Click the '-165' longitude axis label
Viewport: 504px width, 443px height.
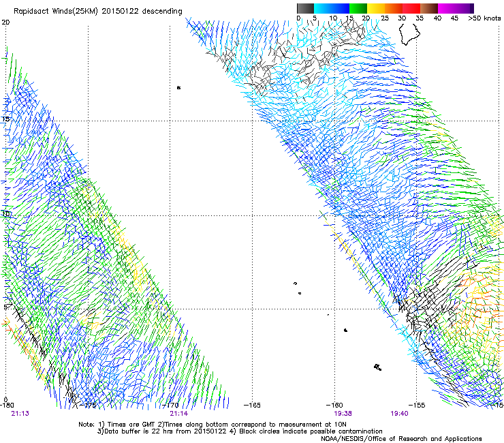[252, 405]
